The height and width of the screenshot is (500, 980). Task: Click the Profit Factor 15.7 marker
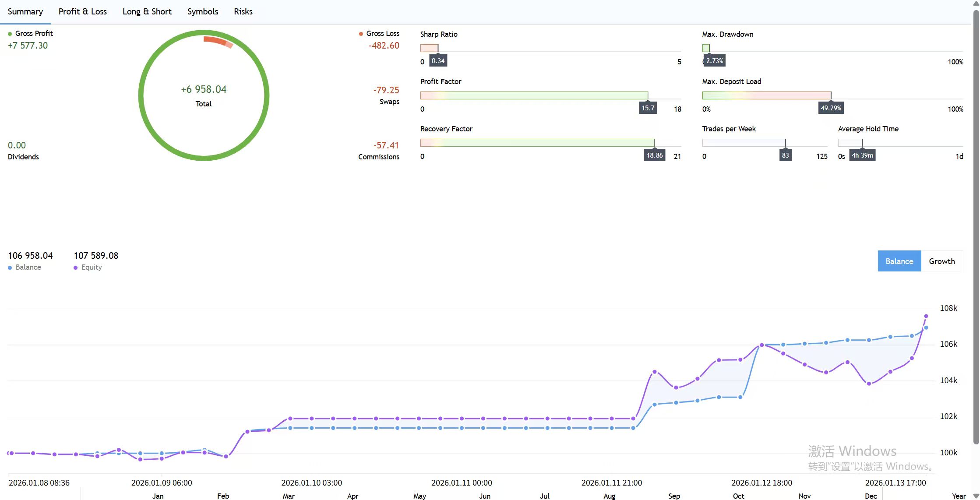coord(648,108)
